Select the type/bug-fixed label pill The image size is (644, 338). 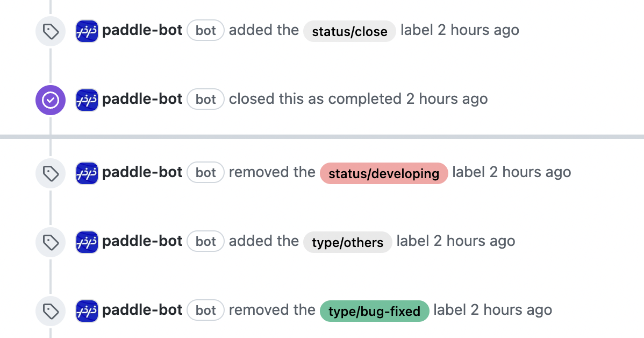coord(374,311)
